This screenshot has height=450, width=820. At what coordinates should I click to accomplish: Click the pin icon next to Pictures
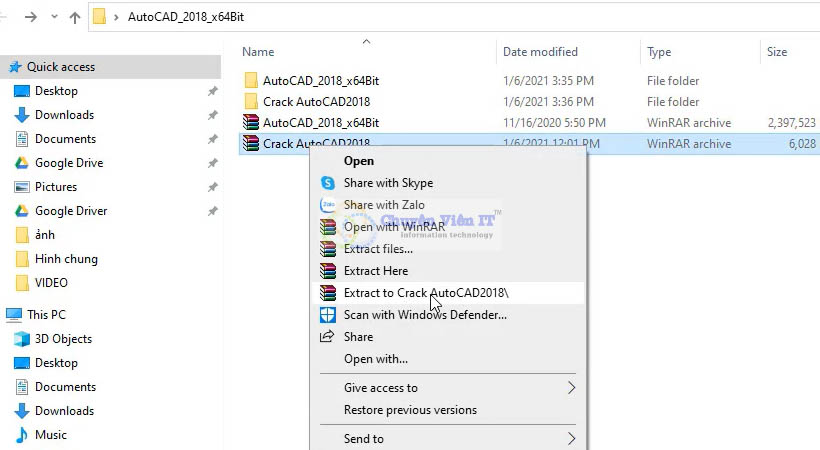(x=212, y=187)
